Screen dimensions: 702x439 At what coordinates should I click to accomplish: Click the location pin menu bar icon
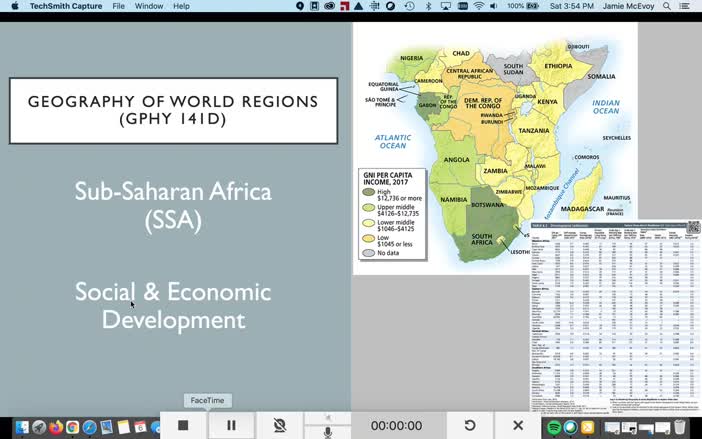(300, 6)
